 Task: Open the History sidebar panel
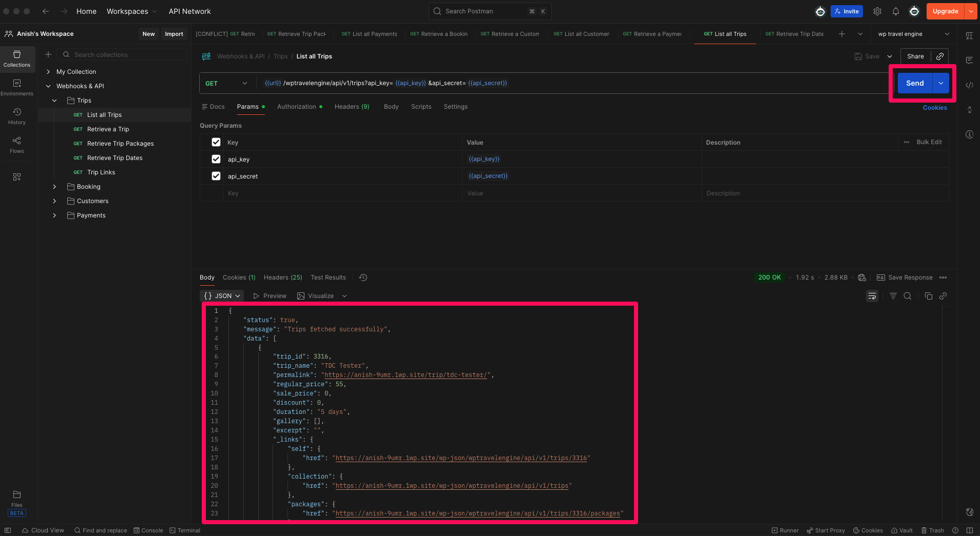click(17, 115)
